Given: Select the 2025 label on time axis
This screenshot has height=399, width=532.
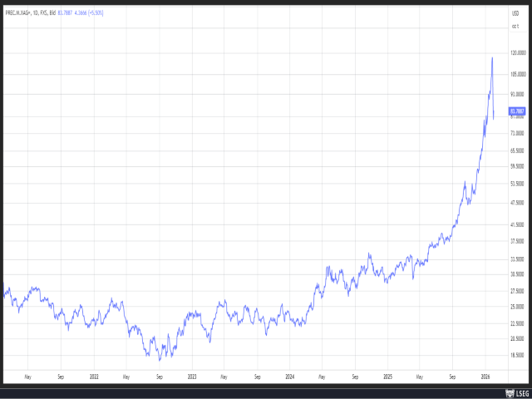Looking at the screenshot, I should click(x=387, y=376).
